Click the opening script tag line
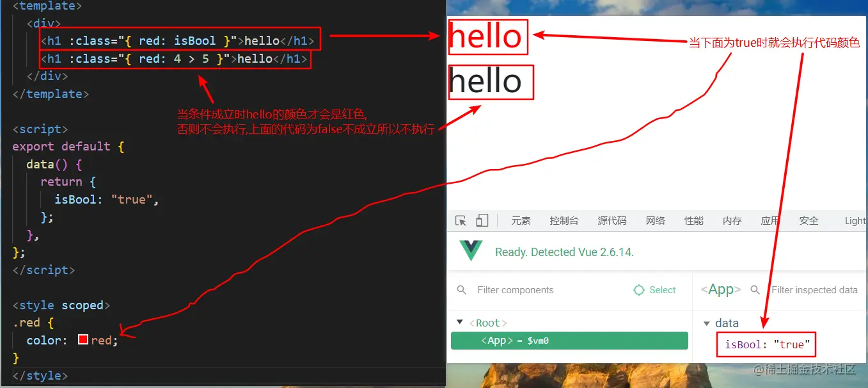Screen dimensions: 868x388 [40, 129]
